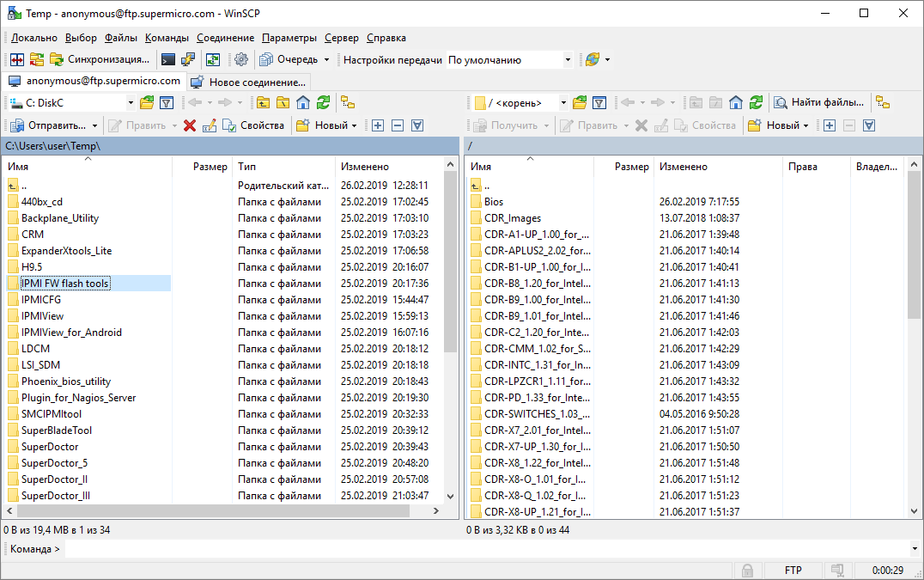The width and height of the screenshot is (924, 580).
Task: Click the local rename icon
Action: click(x=210, y=125)
